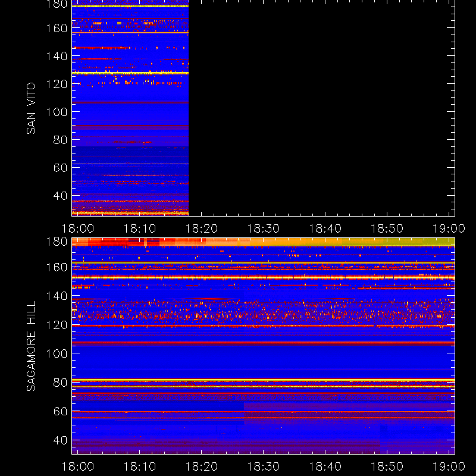Select the 160 tick label on San Vito axis
476x476 pixels.
click(57, 28)
